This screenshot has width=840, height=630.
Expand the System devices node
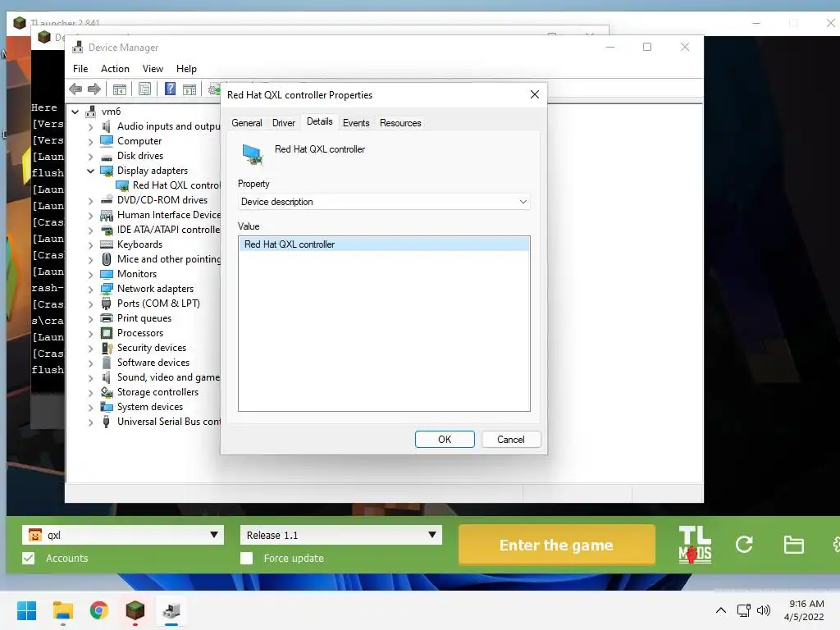pyautogui.click(x=90, y=408)
